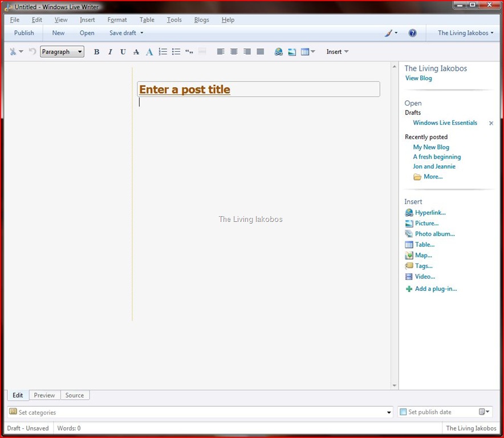
Task: Click the editor scrollbar down arrow
Action: point(395,386)
